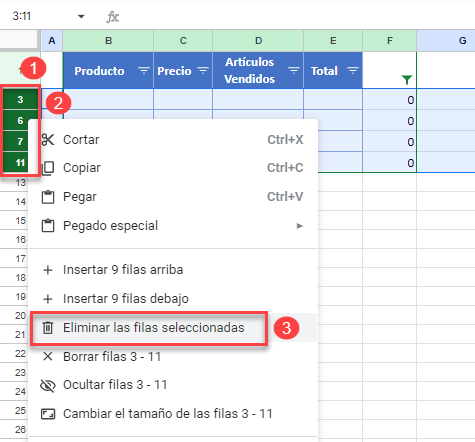This screenshot has height=442, width=475.
Task: Click the Ctrl+C shortcut label
Action: pos(285,168)
